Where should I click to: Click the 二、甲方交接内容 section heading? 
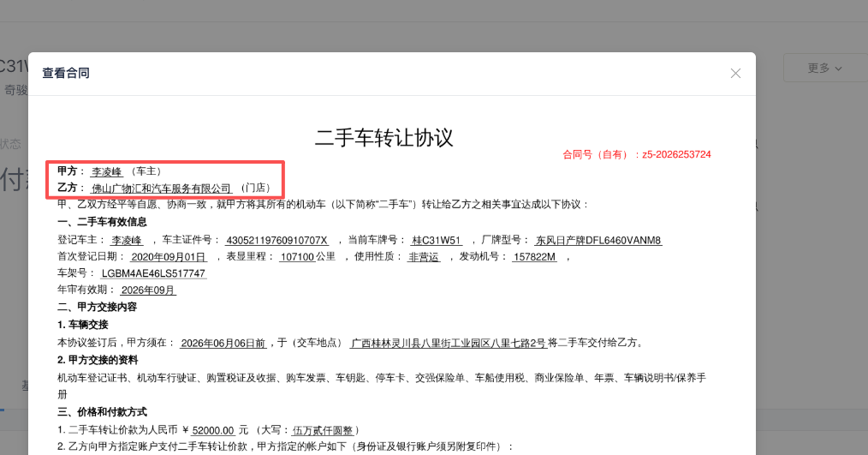tap(98, 307)
